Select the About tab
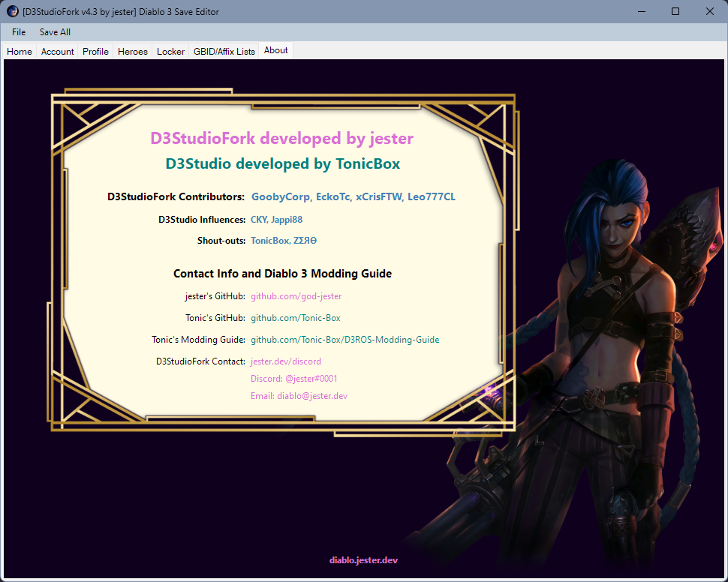728x582 pixels. pyautogui.click(x=275, y=50)
